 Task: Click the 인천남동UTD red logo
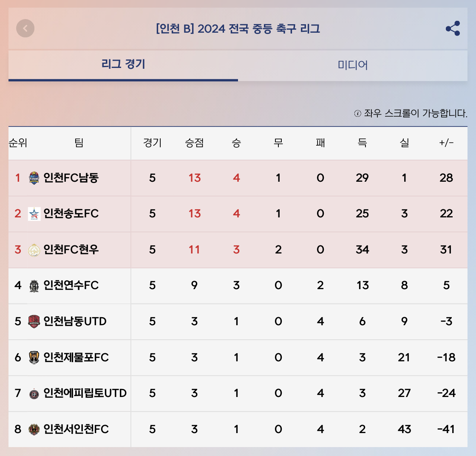click(x=34, y=321)
